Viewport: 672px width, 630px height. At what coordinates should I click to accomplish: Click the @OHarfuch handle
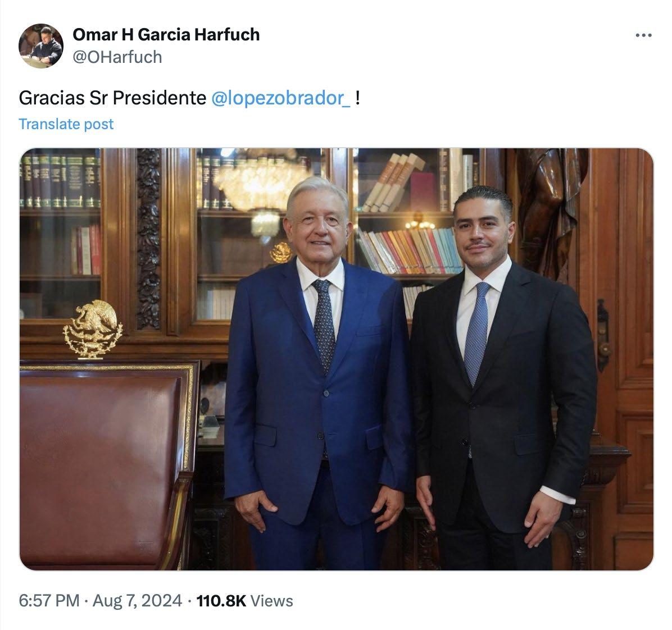coord(117,57)
